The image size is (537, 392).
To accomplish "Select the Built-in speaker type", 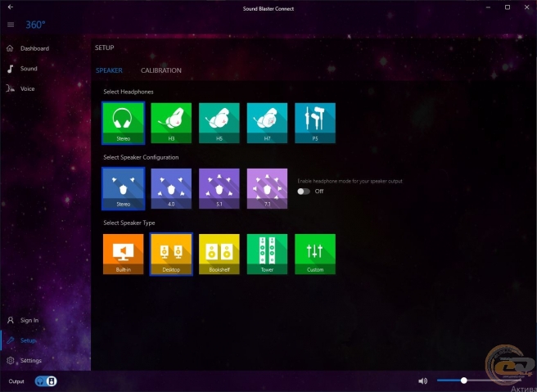I will coord(124,254).
